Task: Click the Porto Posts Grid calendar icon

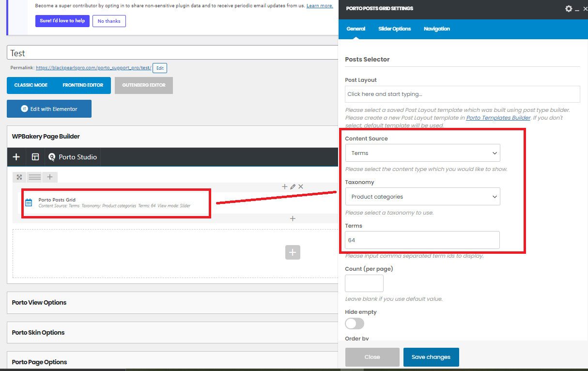Action: point(29,202)
